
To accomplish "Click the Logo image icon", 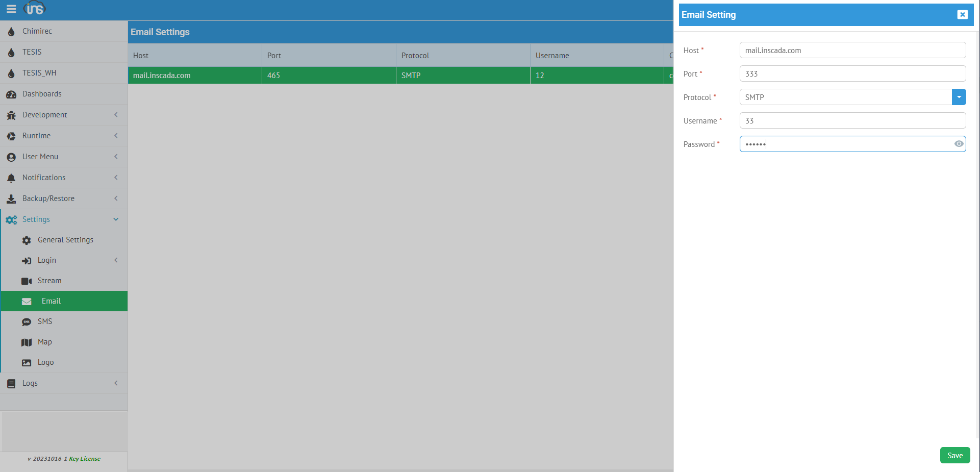I will coord(27,363).
